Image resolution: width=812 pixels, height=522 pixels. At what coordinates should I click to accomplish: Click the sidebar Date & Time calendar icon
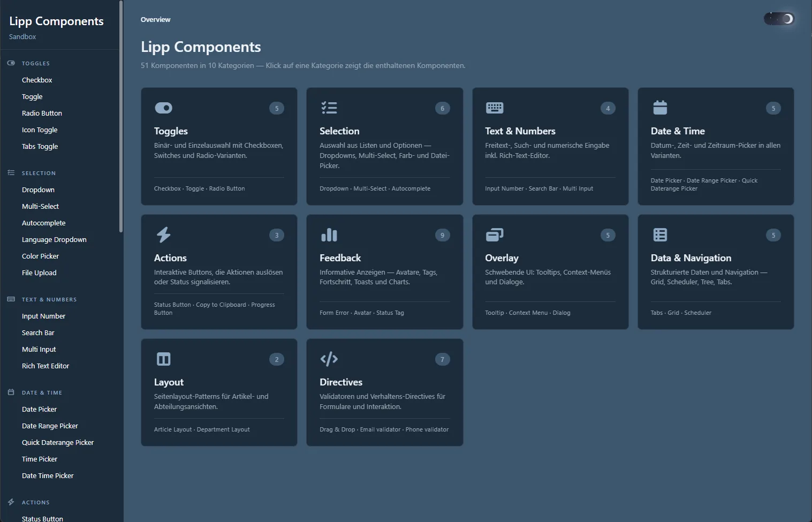pyautogui.click(x=11, y=392)
